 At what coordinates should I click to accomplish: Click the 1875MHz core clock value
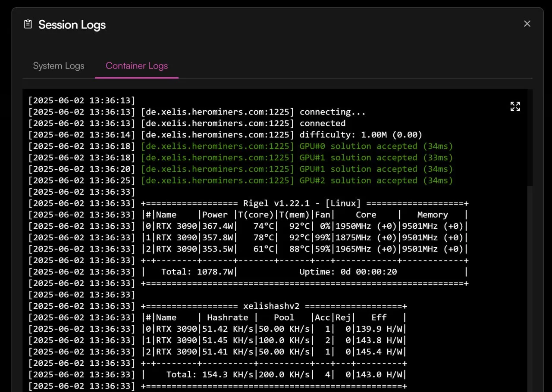click(353, 237)
